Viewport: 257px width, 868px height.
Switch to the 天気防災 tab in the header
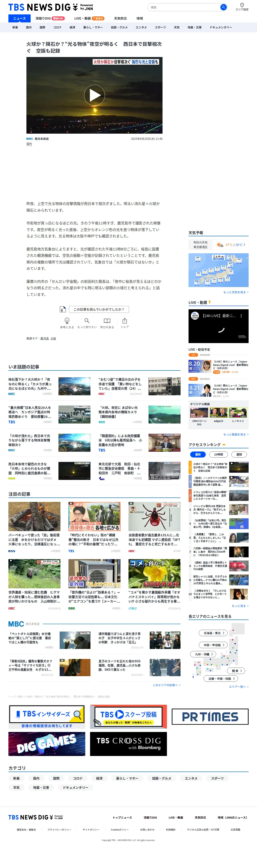(x=120, y=19)
